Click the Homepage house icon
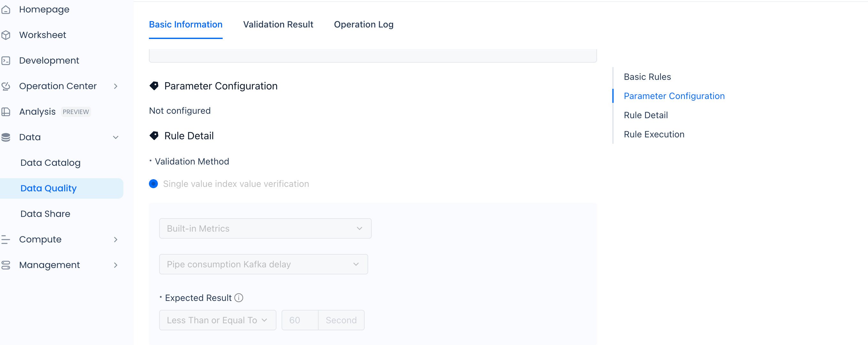This screenshot has height=345, width=868. point(6,10)
